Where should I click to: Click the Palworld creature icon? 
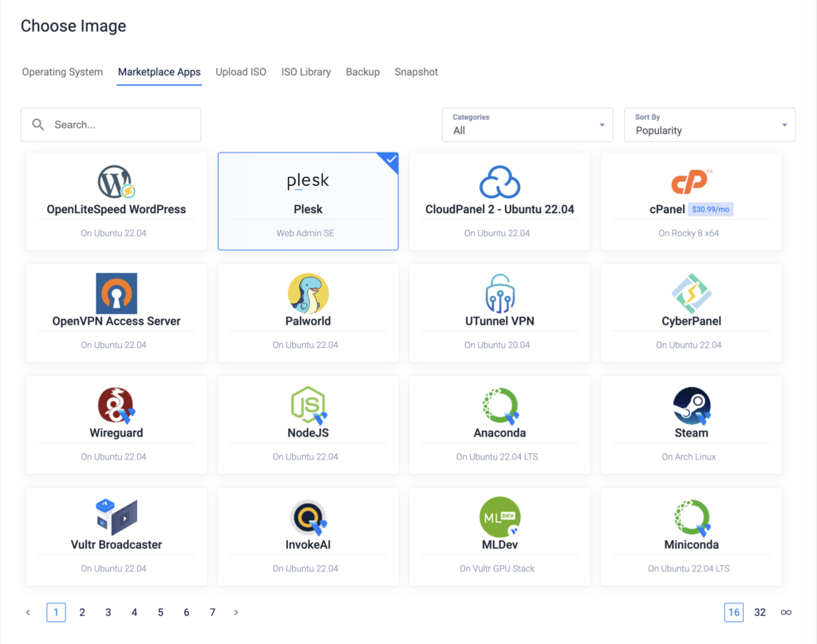(308, 294)
